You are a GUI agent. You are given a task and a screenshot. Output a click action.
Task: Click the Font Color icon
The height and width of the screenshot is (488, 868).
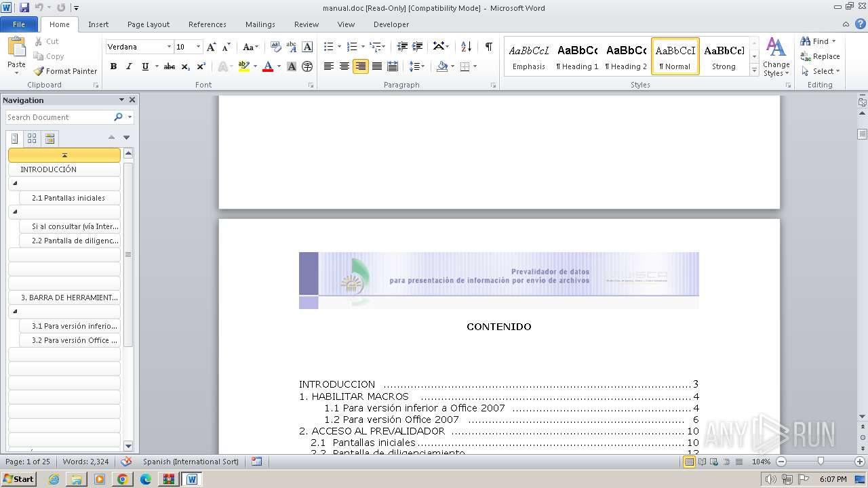pos(268,66)
